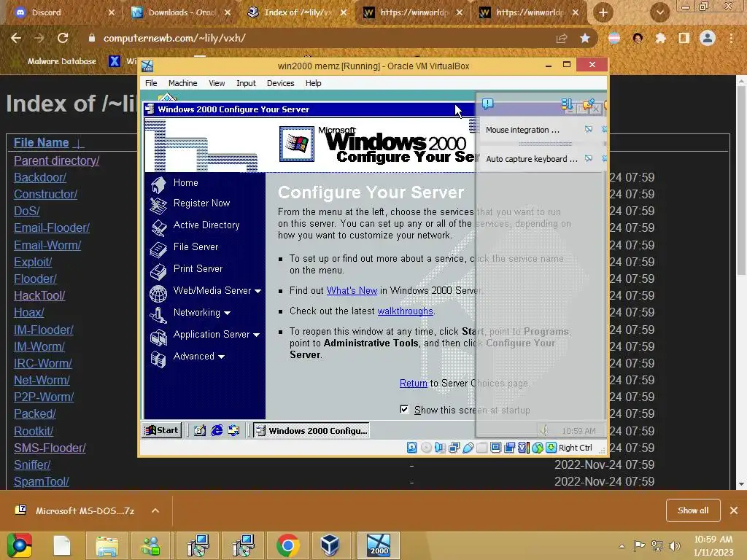Screen dimensions: 747x560
Task: Switch to the Discord browser tab
Action: 64,13
